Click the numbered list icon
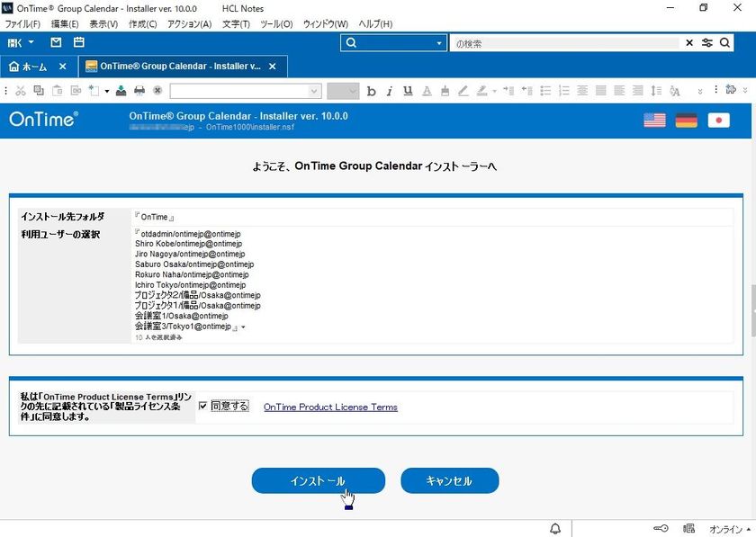Screen dimensions: 756x537 click(x=563, y=91)
